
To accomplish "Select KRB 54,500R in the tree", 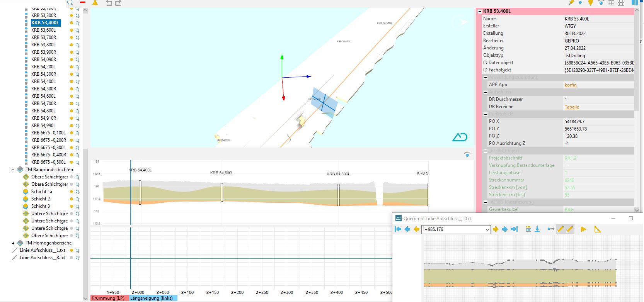I will click(x=44, y=89).
